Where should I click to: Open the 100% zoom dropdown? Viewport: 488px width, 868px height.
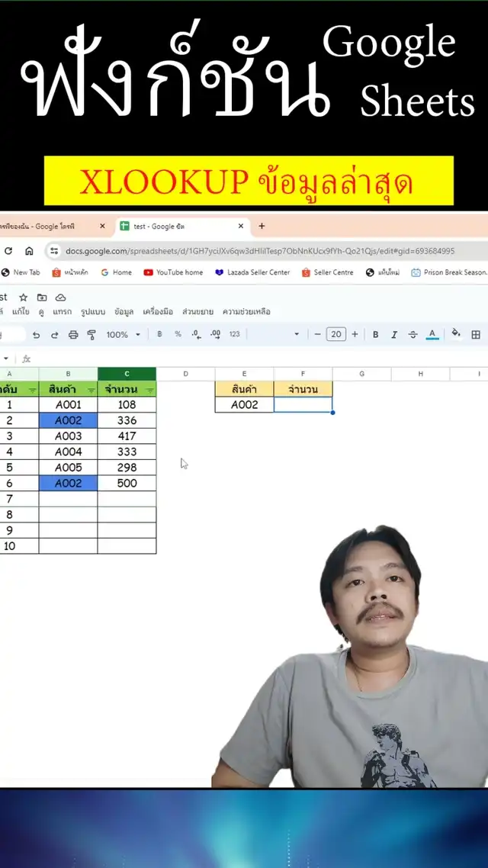[x=124, y=335]
